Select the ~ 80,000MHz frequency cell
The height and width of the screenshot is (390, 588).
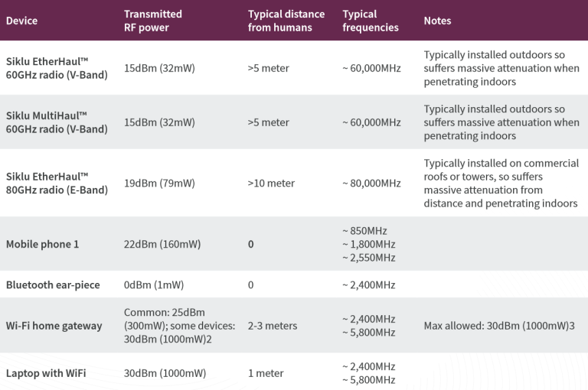pos(371,184)
